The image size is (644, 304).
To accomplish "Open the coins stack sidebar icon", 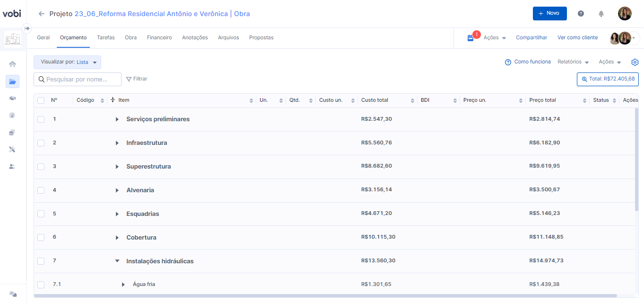I will point(12,133).
